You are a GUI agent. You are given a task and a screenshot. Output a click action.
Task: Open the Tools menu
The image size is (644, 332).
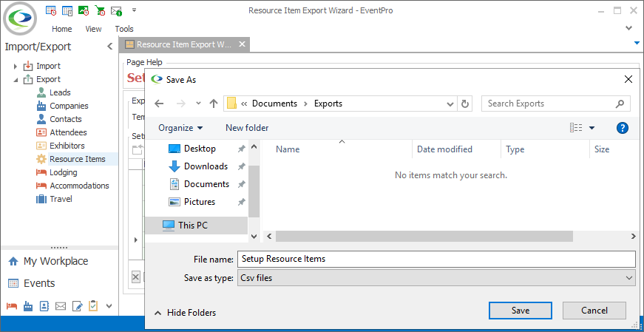tap(124, 29)
